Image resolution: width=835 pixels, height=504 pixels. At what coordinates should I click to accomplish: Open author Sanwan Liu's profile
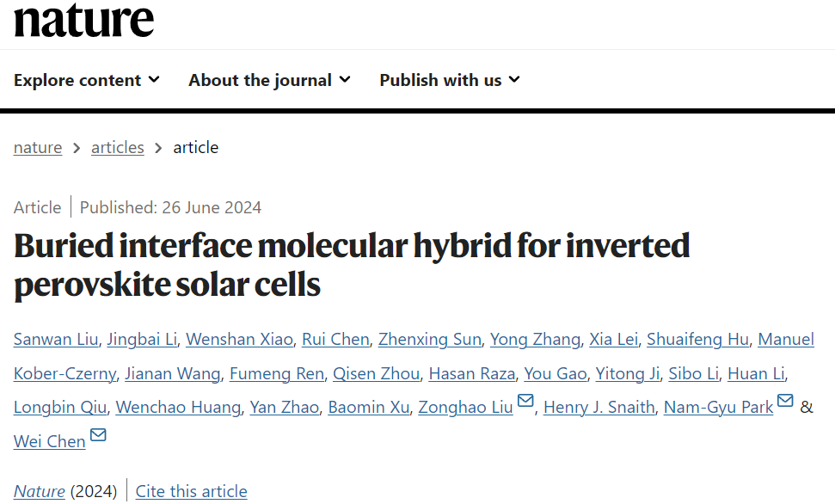55,339
